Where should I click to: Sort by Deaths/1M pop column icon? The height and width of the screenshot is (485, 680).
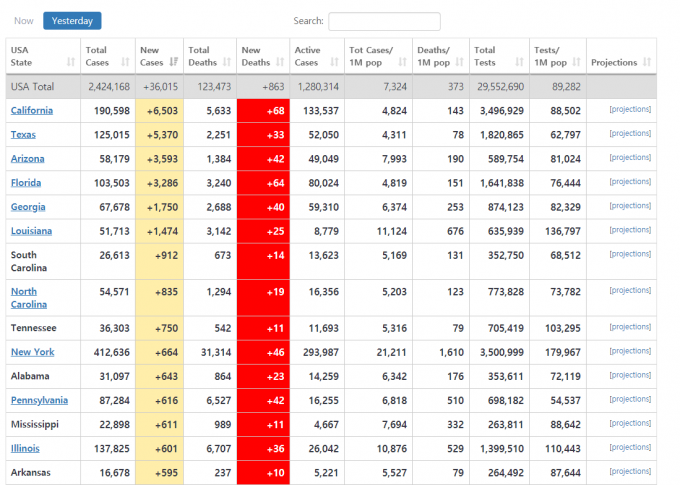461,63
